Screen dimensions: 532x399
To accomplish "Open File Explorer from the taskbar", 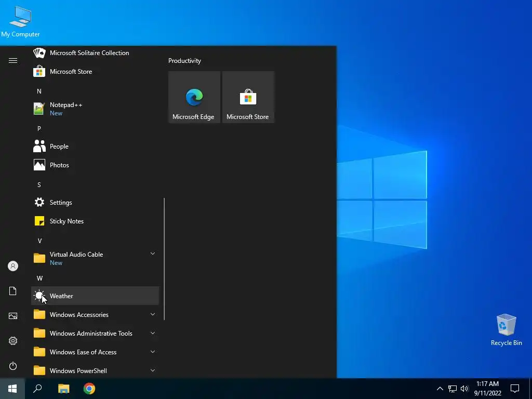I will tap(63, 389).
